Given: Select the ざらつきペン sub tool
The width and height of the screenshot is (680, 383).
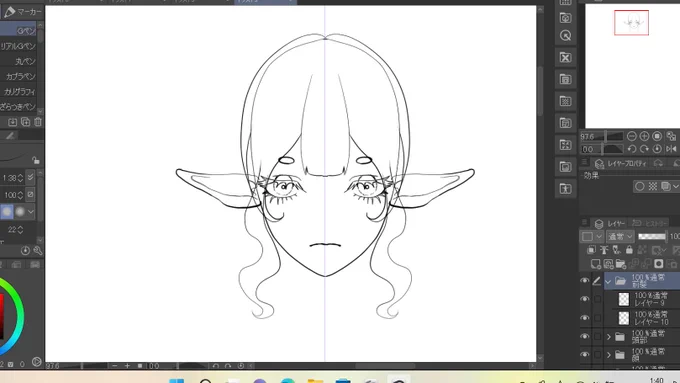Looking at the screenshot, I should click(x=18, y=106).
